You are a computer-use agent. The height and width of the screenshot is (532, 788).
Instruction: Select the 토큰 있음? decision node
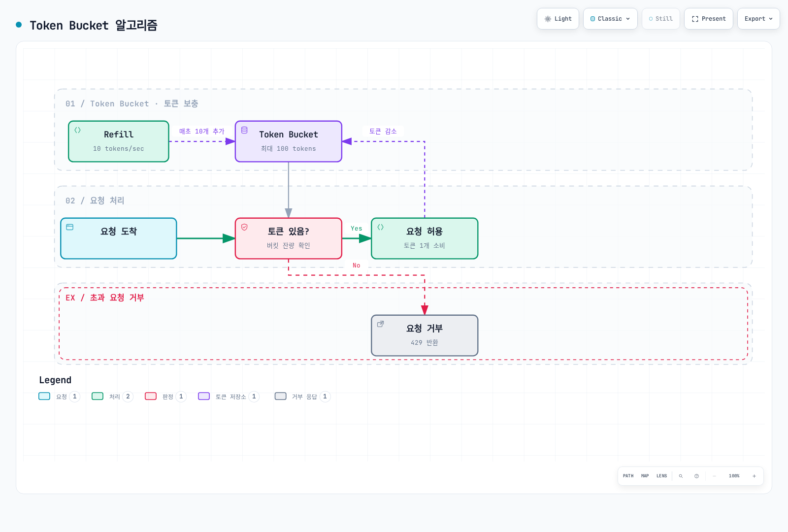click(289, 238)
